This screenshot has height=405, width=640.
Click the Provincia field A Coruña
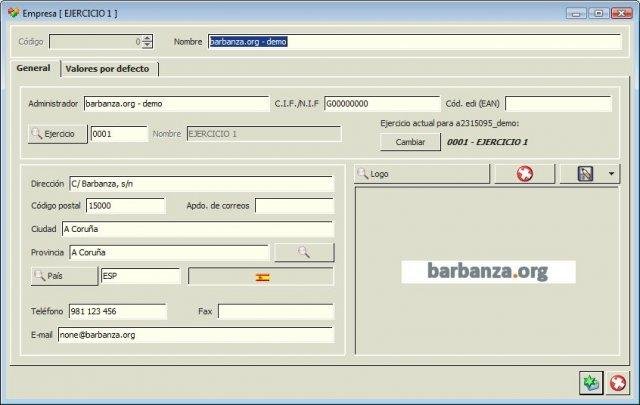pos(169,253)
